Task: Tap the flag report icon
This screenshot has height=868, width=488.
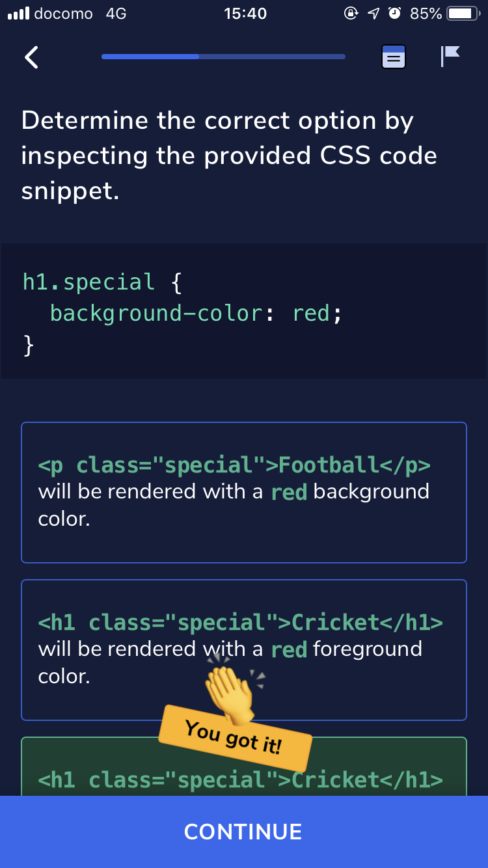Action: (x=450, y=56)
